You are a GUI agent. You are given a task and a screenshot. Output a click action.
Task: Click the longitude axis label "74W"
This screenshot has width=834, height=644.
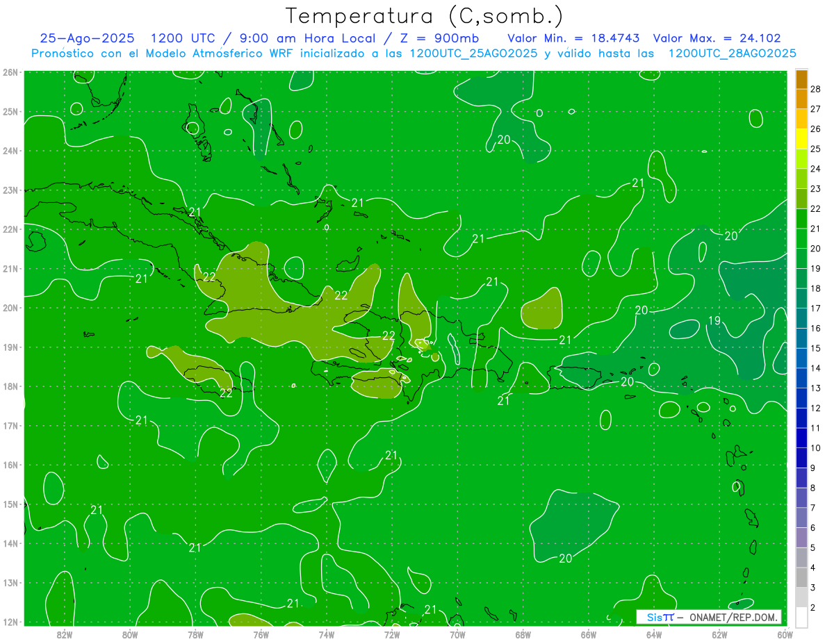(327, 634)
